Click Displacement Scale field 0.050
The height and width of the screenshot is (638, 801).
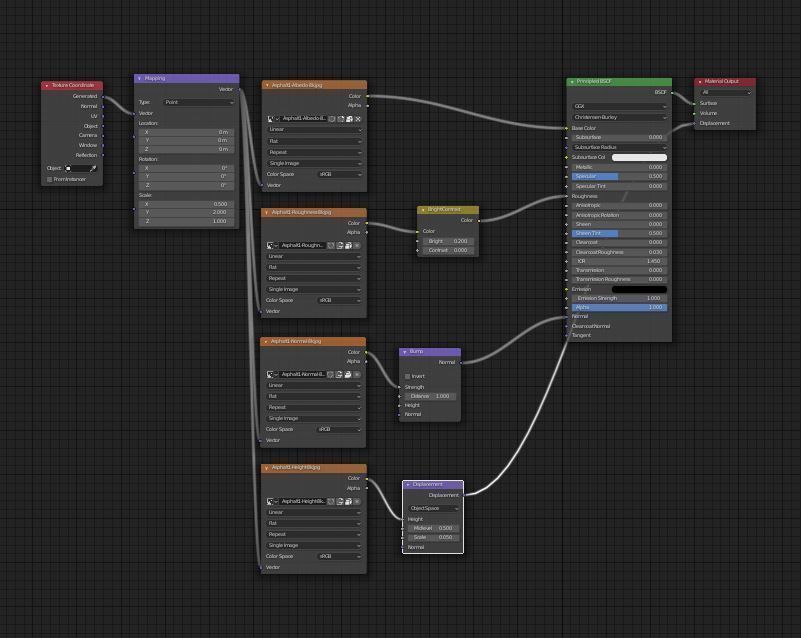pos(434,537)
